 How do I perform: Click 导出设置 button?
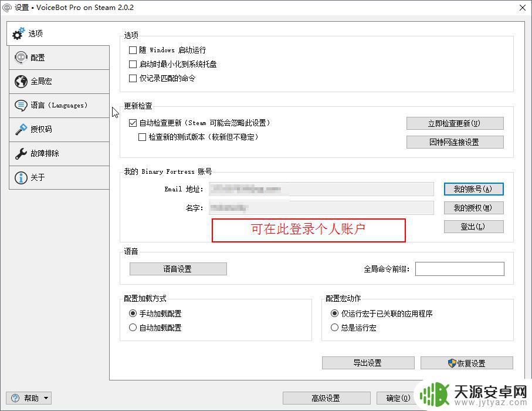pyautogui.click(x=368, y=363)
